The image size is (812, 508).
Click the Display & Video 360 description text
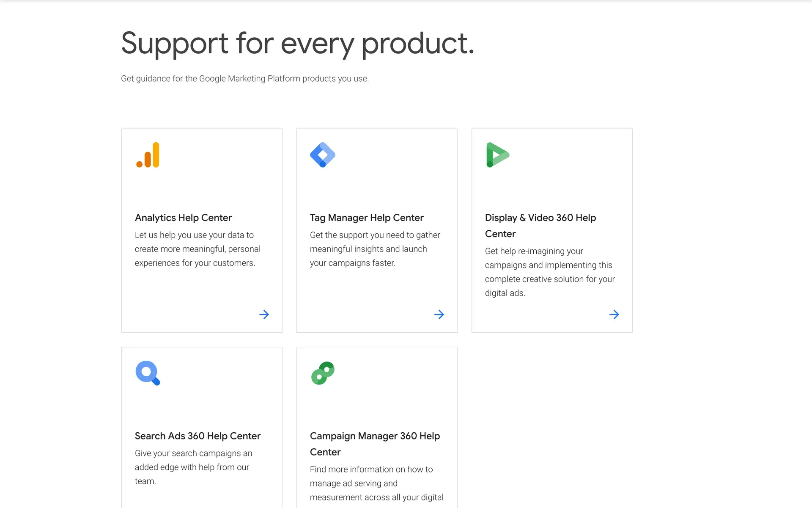pos(549,272)
